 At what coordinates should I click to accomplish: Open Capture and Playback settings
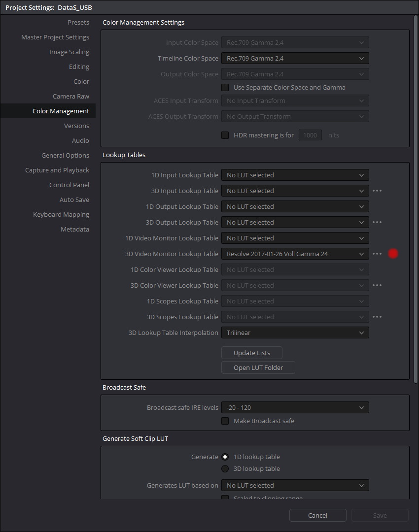coord(57,170)
